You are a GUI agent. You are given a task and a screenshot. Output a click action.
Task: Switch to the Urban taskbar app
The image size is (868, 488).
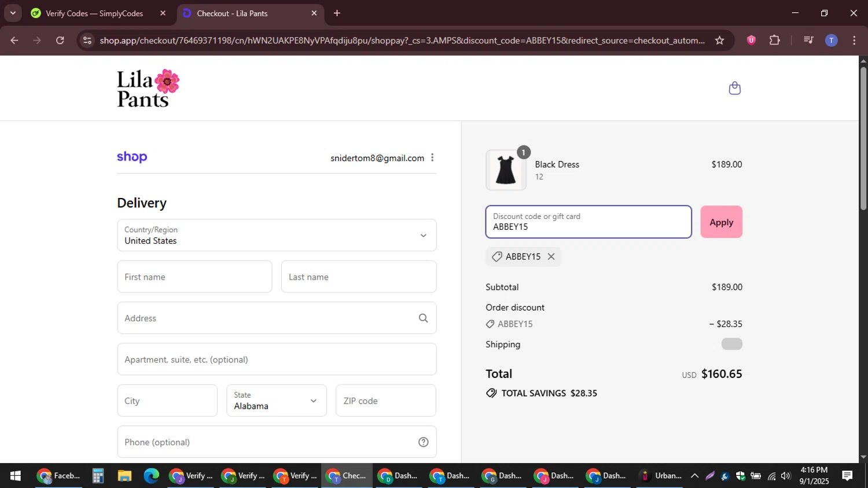click(x=660, y=476)
